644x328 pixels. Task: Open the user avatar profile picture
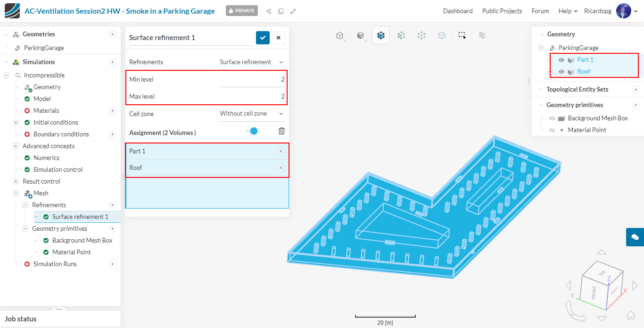pyautogui.click(x=624, y=11)
